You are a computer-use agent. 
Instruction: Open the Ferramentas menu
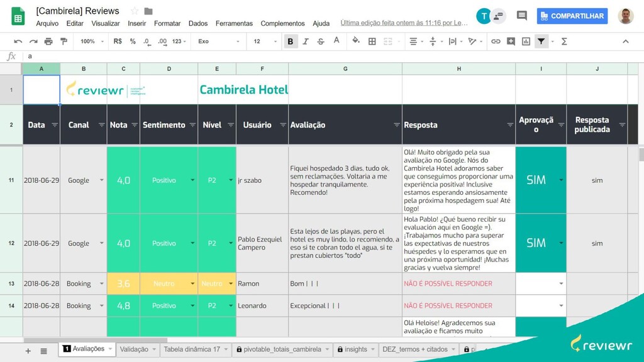pyautogui.click(x=234, y=23)
